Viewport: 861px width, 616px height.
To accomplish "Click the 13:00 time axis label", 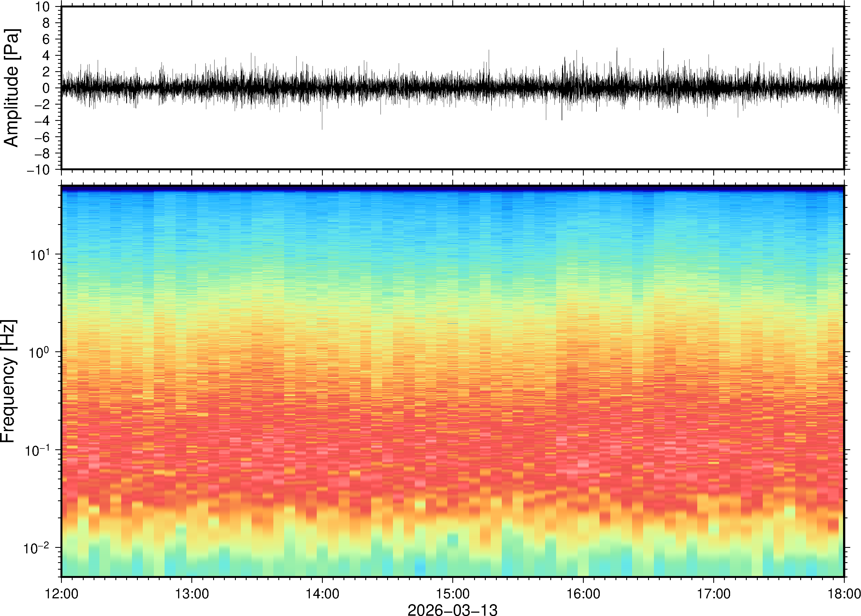I will pos(192,594).
